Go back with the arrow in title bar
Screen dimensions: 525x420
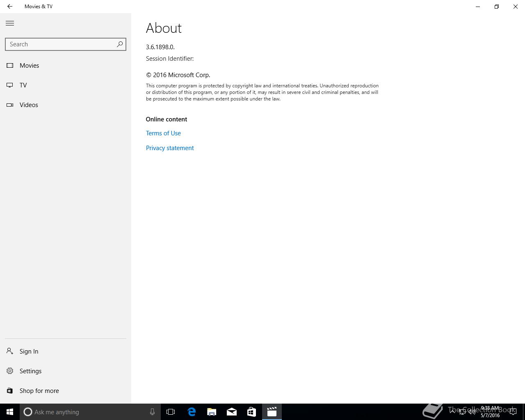click(x=10, y=7)
